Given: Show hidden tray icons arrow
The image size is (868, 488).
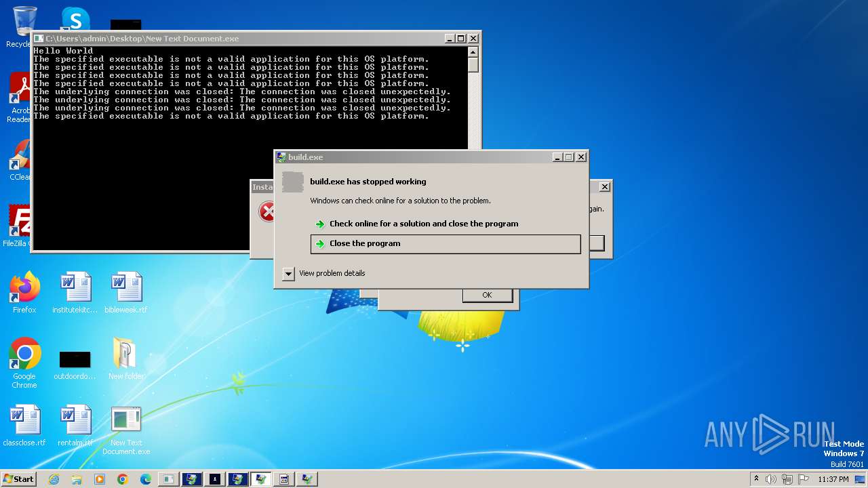Looking at the screenshot, I should (x=756, y=479).
